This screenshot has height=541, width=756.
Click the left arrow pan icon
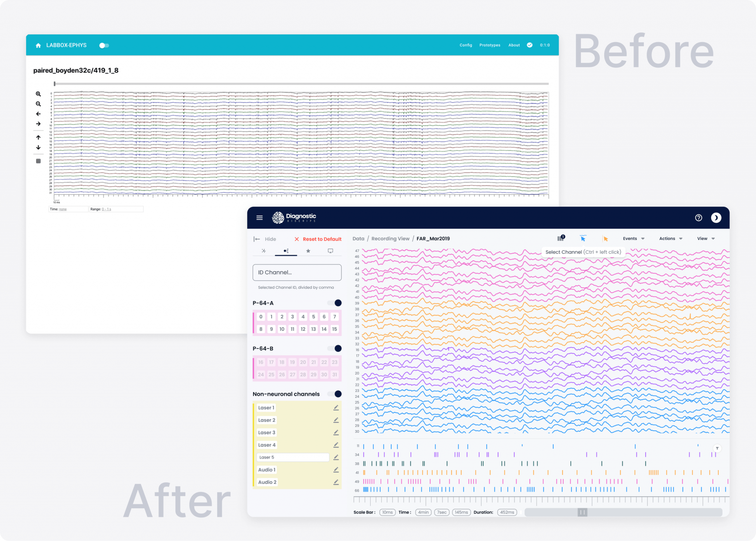coord(38,114)
